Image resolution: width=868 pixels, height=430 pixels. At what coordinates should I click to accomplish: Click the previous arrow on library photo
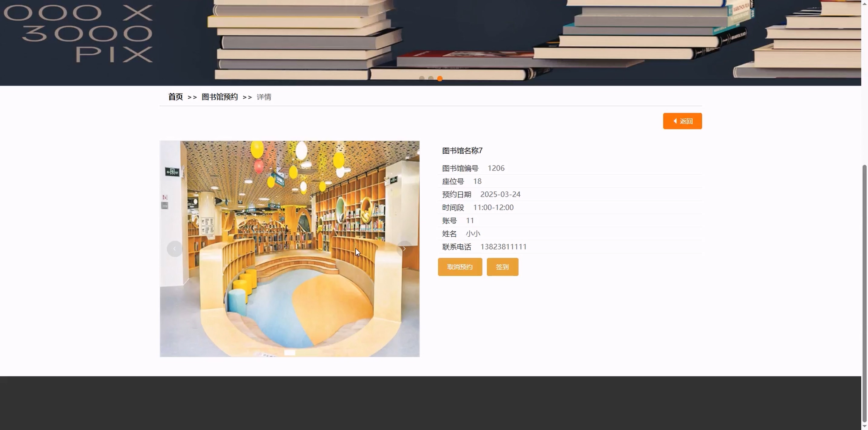click(175, 249)
